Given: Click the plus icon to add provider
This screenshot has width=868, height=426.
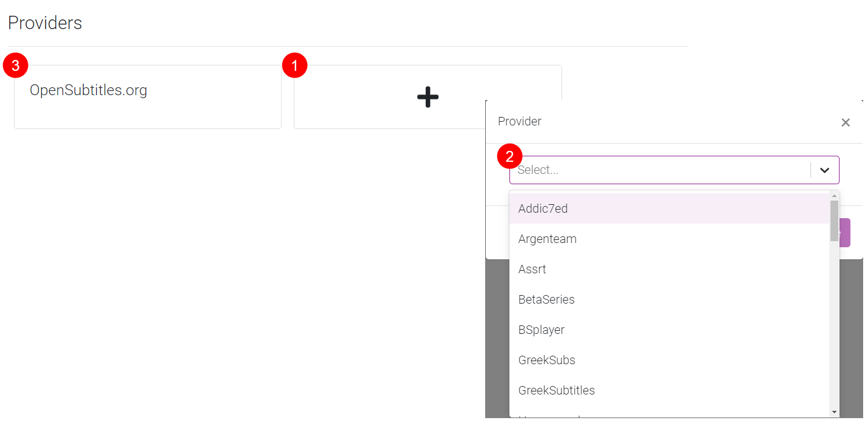Looking at the screenshot, I should [x=428, y=97].
